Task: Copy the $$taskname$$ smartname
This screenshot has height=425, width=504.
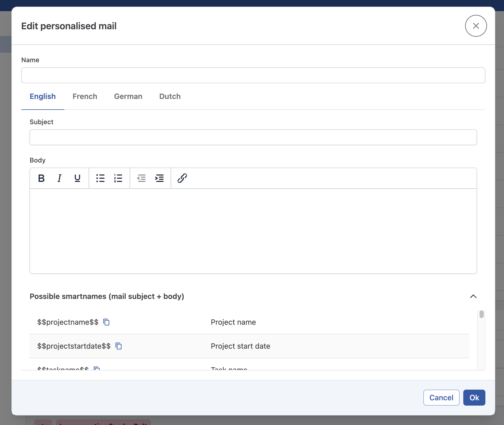Action: pos(97,369)
